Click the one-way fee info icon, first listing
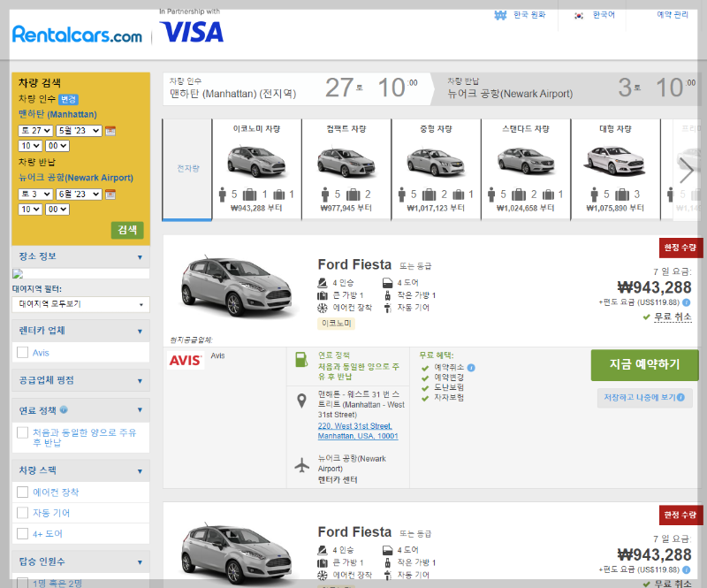This screenshot has height=588, width=707. point(687,302)
